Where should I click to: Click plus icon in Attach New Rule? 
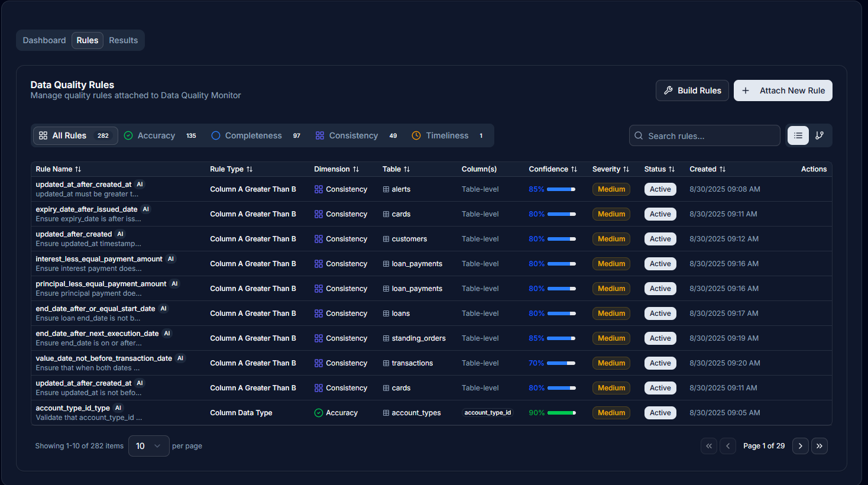pos(746,90)
